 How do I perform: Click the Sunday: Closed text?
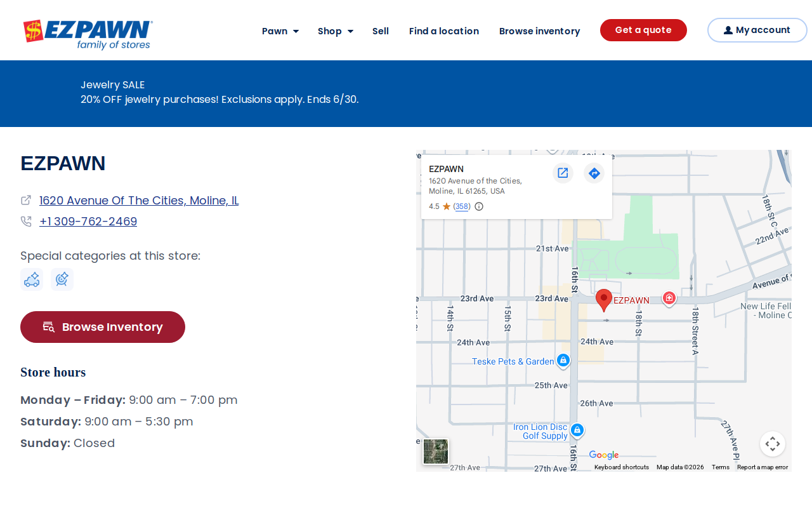(68, 443)
